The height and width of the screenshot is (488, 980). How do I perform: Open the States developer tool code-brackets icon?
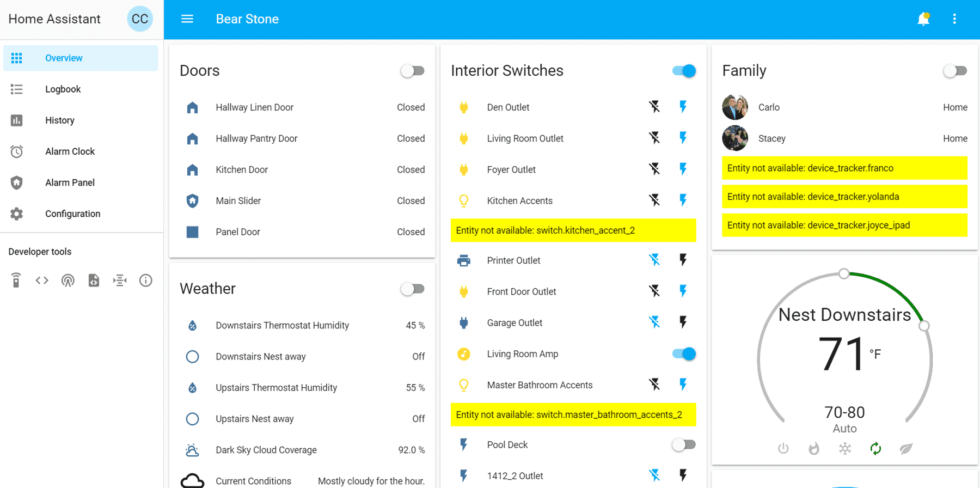(42, 280)
